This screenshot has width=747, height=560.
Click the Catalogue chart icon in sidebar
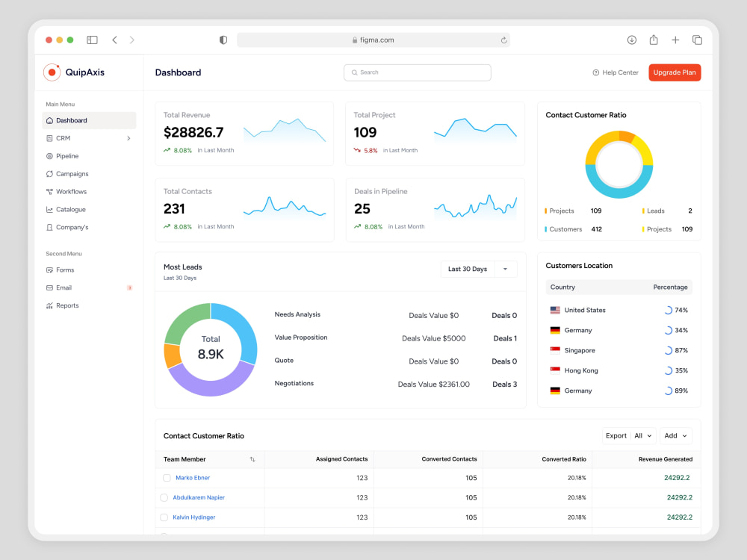[x=49, y=210]
